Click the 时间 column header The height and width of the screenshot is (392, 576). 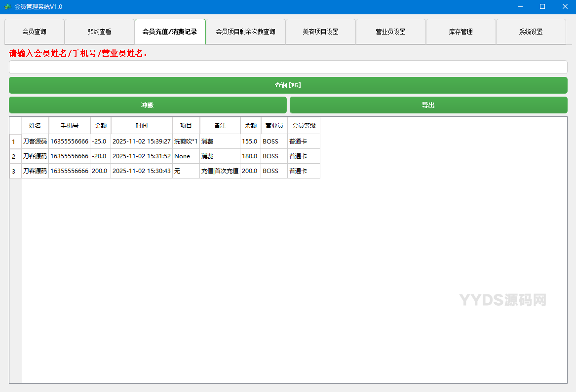142,125
